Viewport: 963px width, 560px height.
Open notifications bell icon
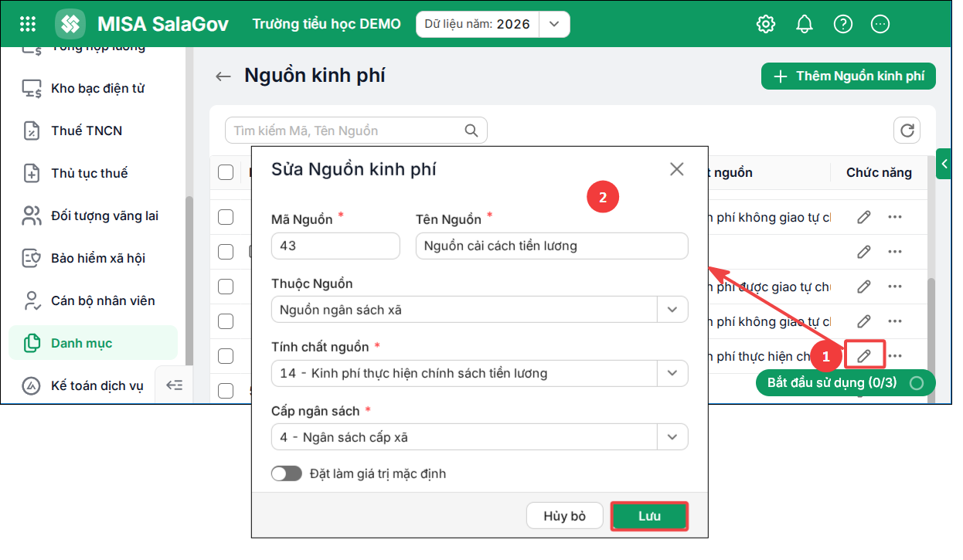(805, 24)
